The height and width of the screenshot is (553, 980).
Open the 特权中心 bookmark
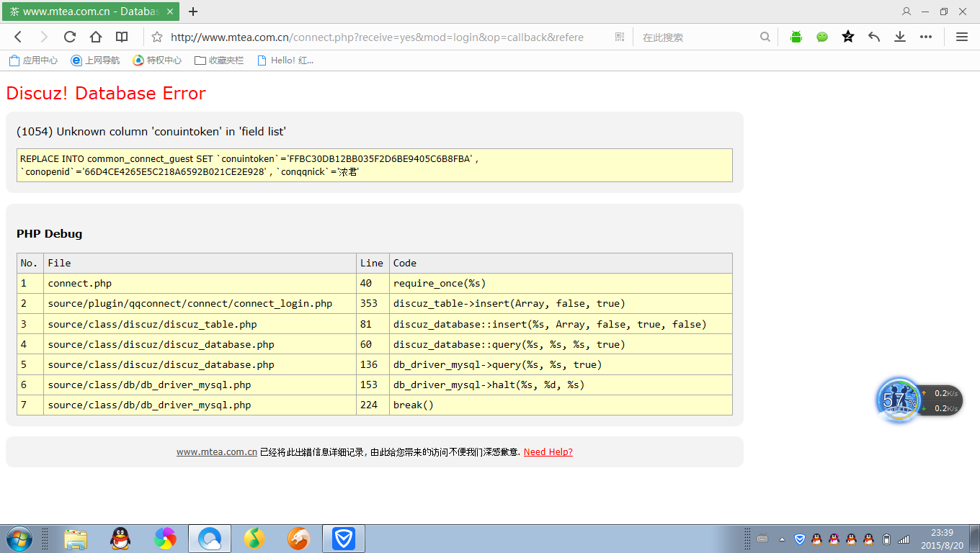[157, 60]
